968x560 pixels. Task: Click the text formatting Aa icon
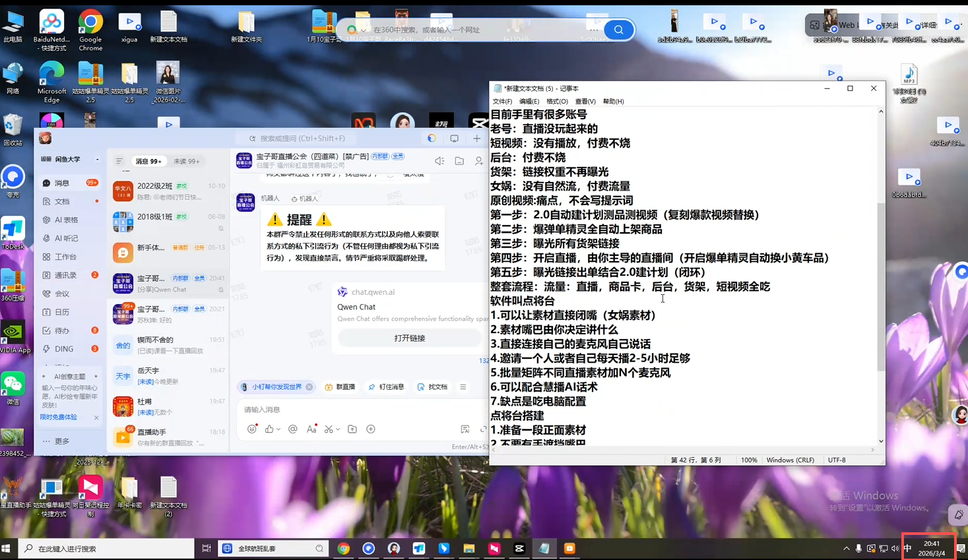point(311,429)
